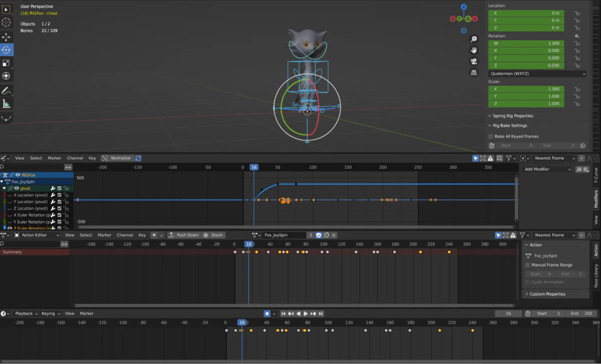Image resolution: width=601 pixels, height=364 pixels.
Task: Click the viewport zoom magnifier gizmo
Action: (474, 39)
